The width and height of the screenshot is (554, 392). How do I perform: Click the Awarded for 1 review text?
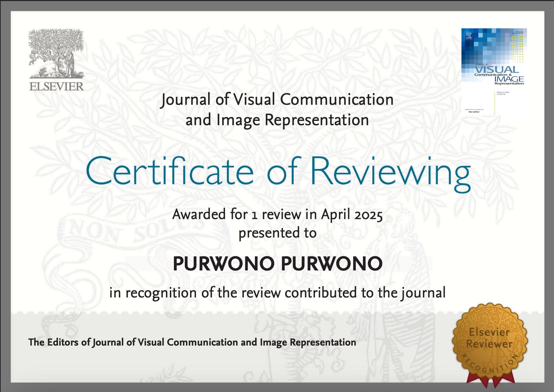click(x=277, y=215)
